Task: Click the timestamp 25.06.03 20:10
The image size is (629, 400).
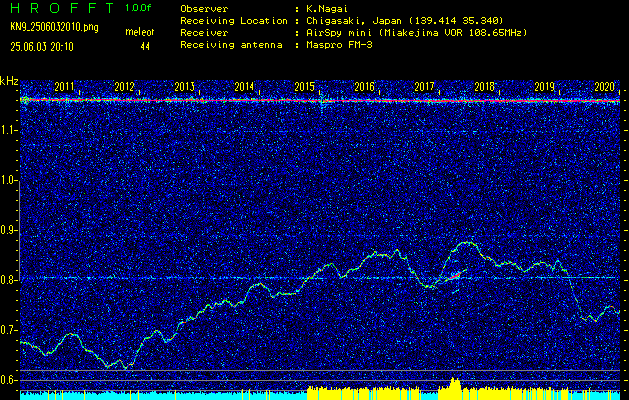Action: 42,47
